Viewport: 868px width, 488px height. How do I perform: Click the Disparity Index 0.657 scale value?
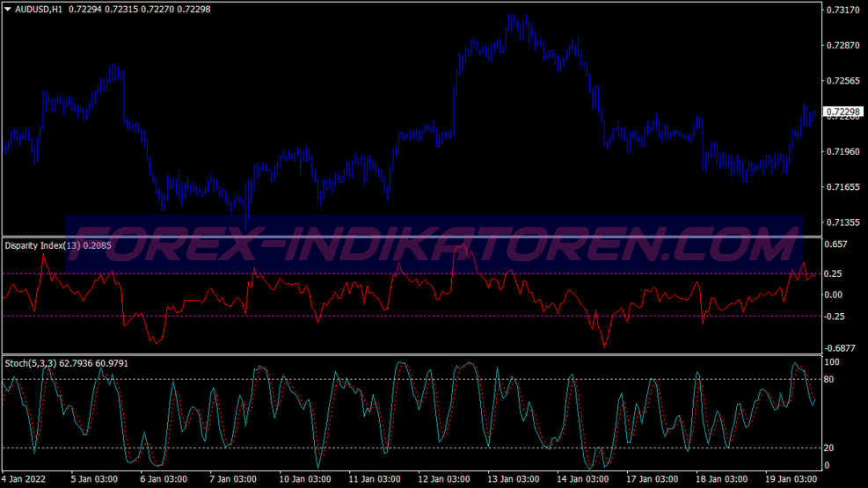click(x=837, y=244)
